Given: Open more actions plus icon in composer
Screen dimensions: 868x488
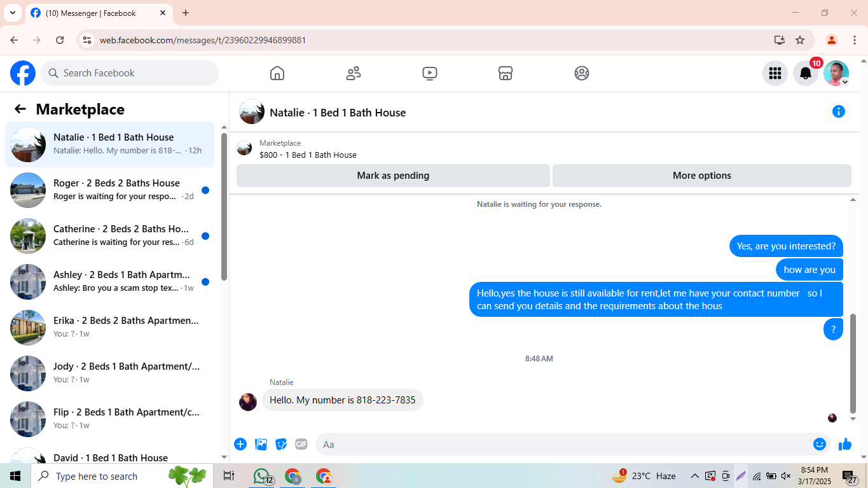Looking at the screenshot, I should 240,444.
